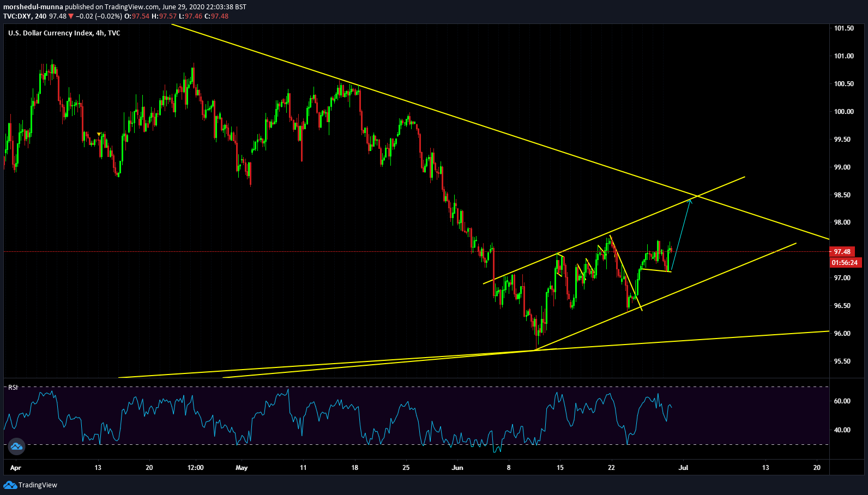Click the 98.00 price axis label
Screen dimensions: 868x495
842,222
